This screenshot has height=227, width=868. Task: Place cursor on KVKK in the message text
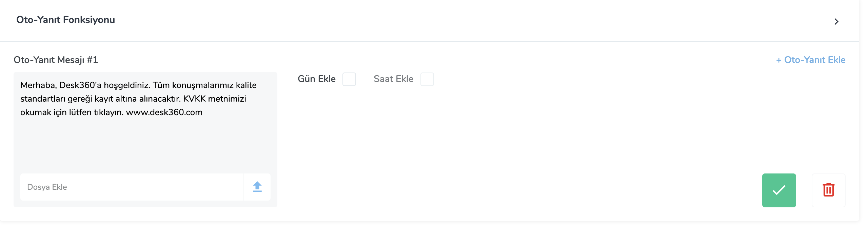194,99
